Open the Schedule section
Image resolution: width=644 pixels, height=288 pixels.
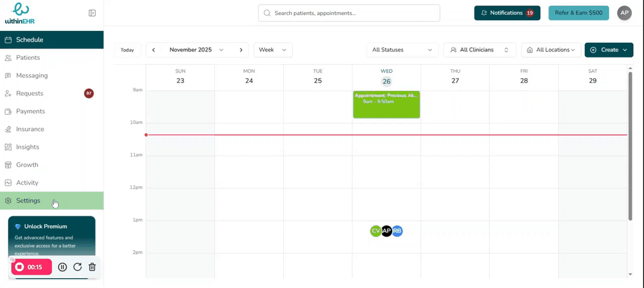(52, 40)
